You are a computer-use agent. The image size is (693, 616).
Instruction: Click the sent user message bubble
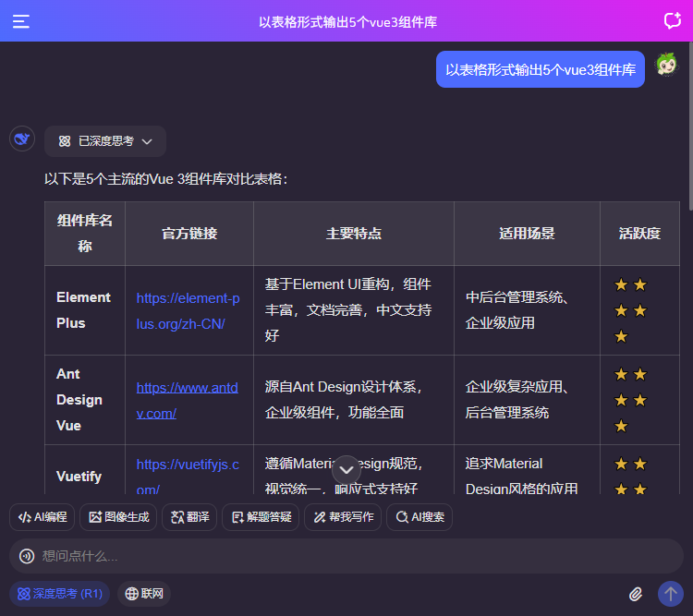click(x=541, y=69)
